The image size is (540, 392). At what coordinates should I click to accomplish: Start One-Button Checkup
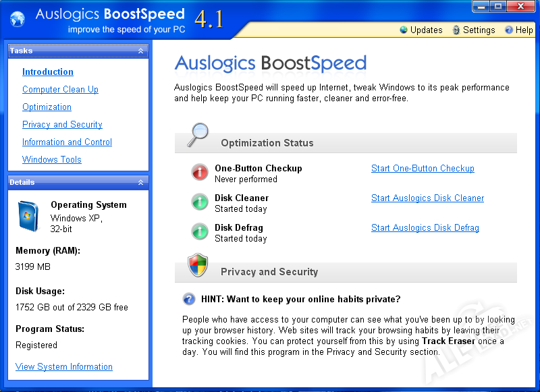[x=423, y=169]
